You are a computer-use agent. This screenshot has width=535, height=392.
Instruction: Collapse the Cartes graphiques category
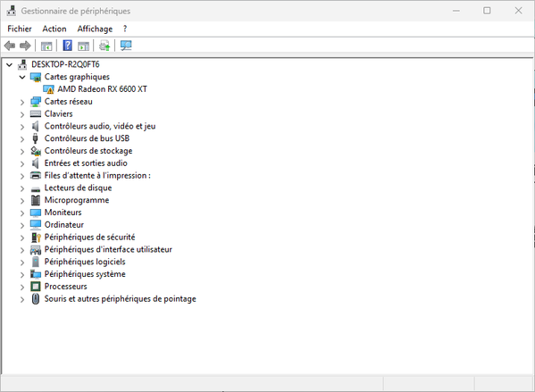click(x=22, y=77)
